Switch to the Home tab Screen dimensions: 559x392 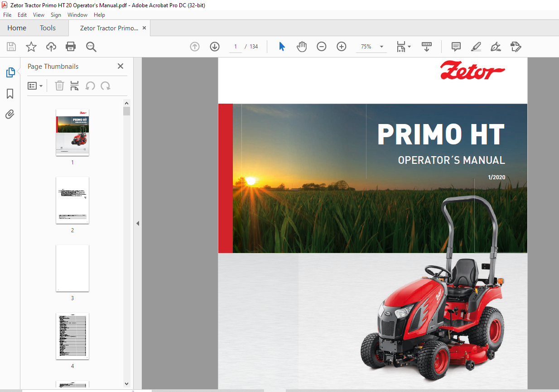[17, 28]
